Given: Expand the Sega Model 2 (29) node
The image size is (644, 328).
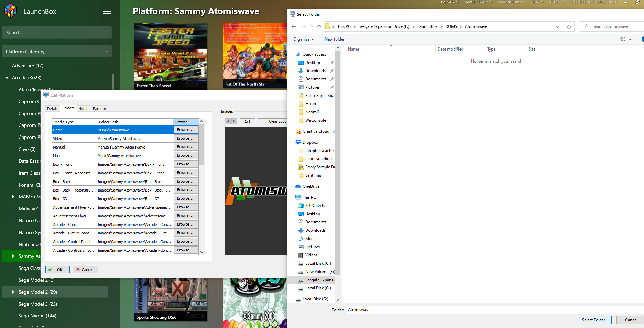Looking at the screenshot, I should tap(13, 292).
